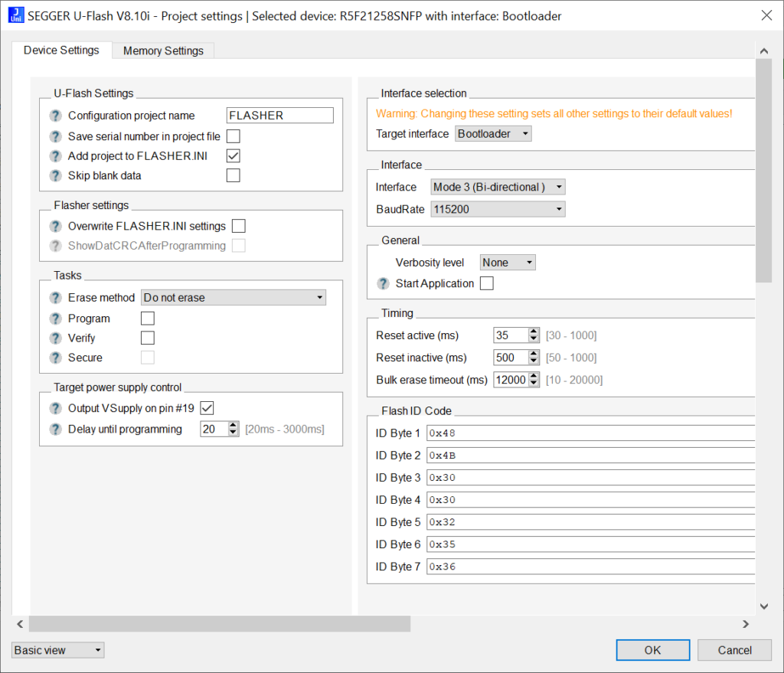Click help icon next to Verify
The height and width of the screenshot is (673, 784).
(55, 338)
